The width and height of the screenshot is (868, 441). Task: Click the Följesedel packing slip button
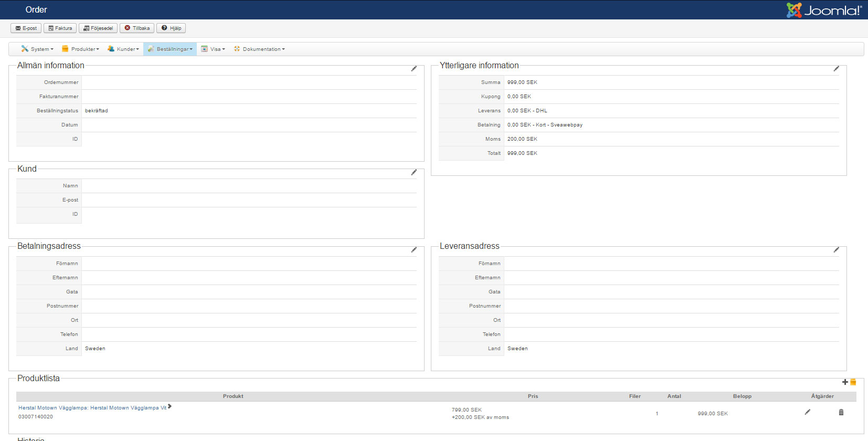98,28
